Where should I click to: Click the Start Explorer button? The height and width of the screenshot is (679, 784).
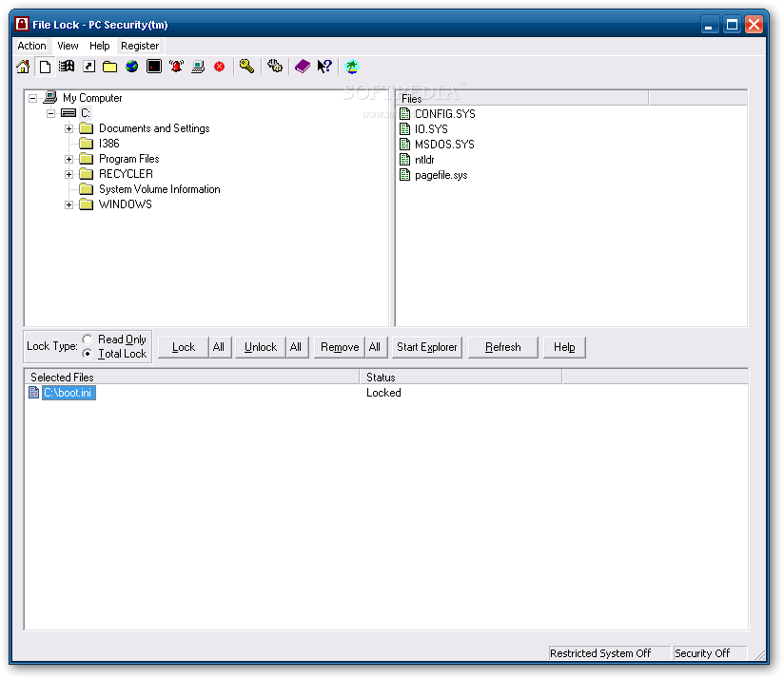(427, 347)
